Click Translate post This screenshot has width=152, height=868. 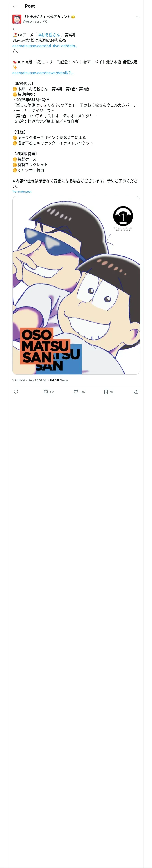(x=22, y=192)
